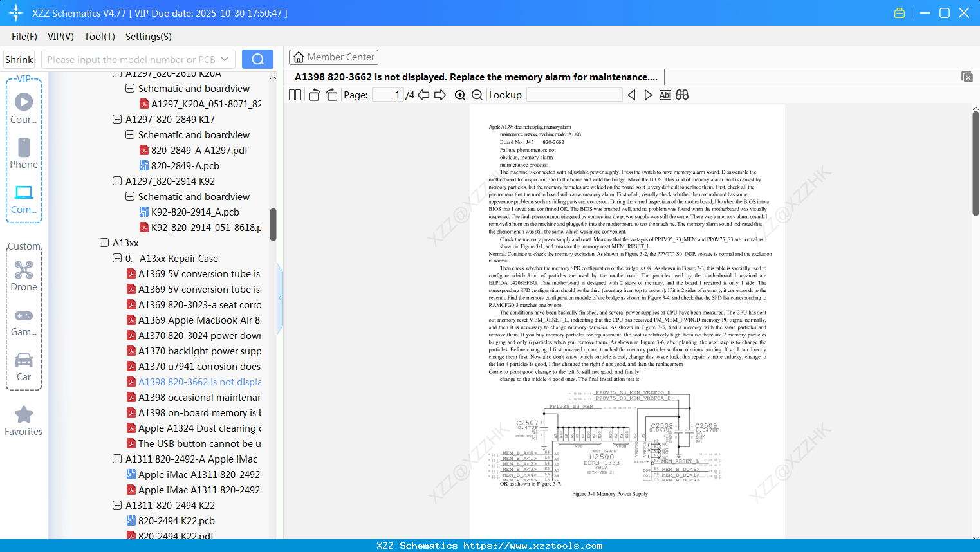Open the Game console category
Screen dimensions: 980x552
(x=24, y=322)
